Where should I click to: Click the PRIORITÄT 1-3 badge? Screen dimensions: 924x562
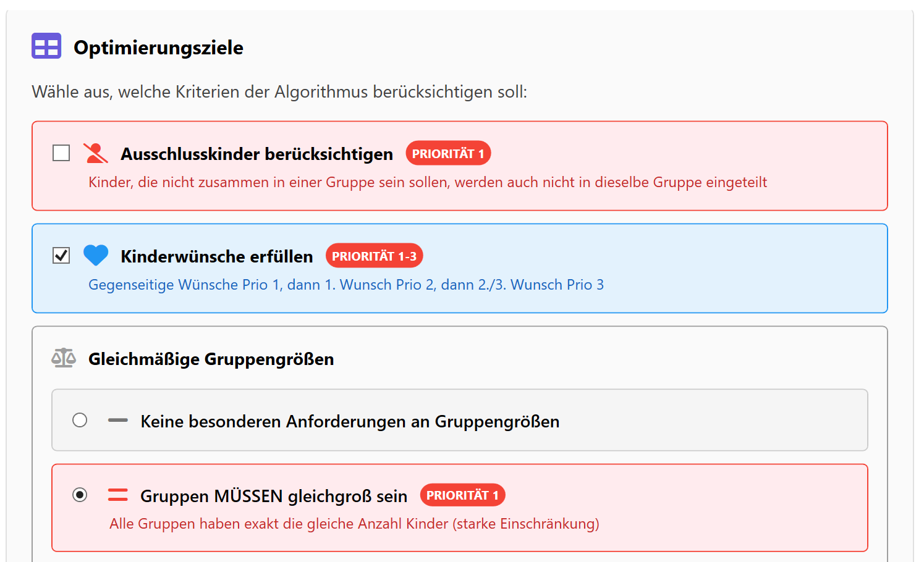tap(374, 256)
